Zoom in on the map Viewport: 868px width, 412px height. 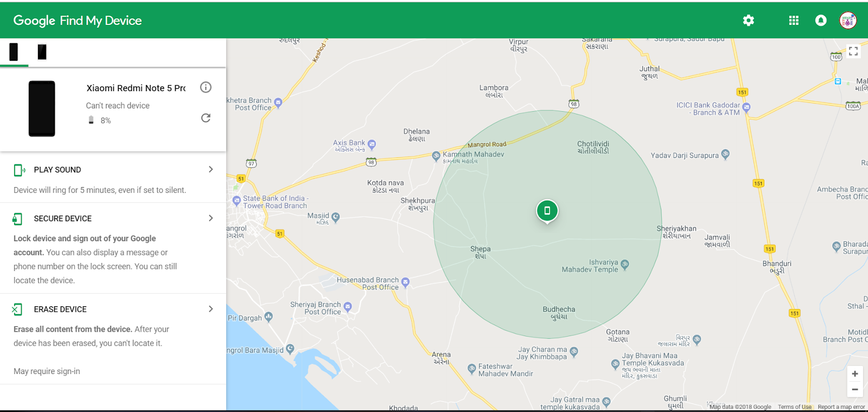click(855, 374)
